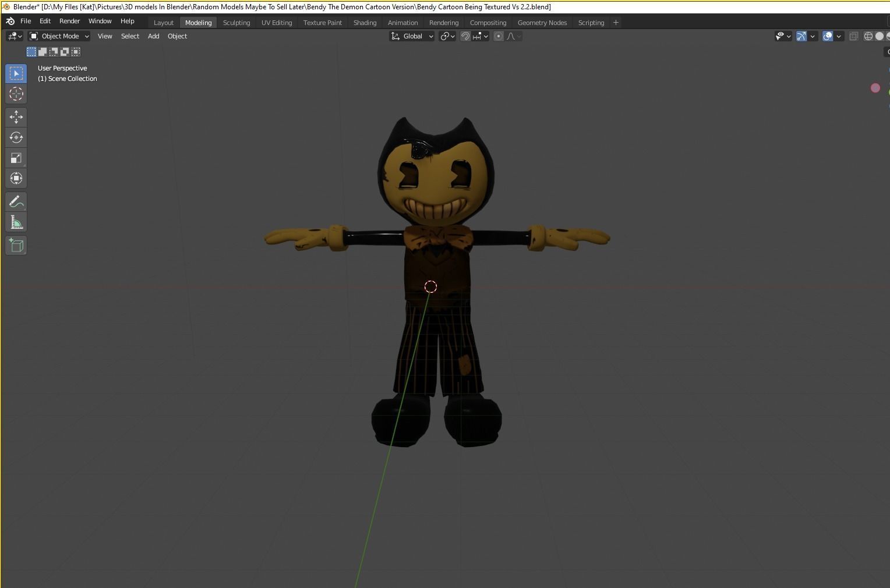Set selection mode to subtract
Screen dimensions: 890x588
click(x=54, y=52)
